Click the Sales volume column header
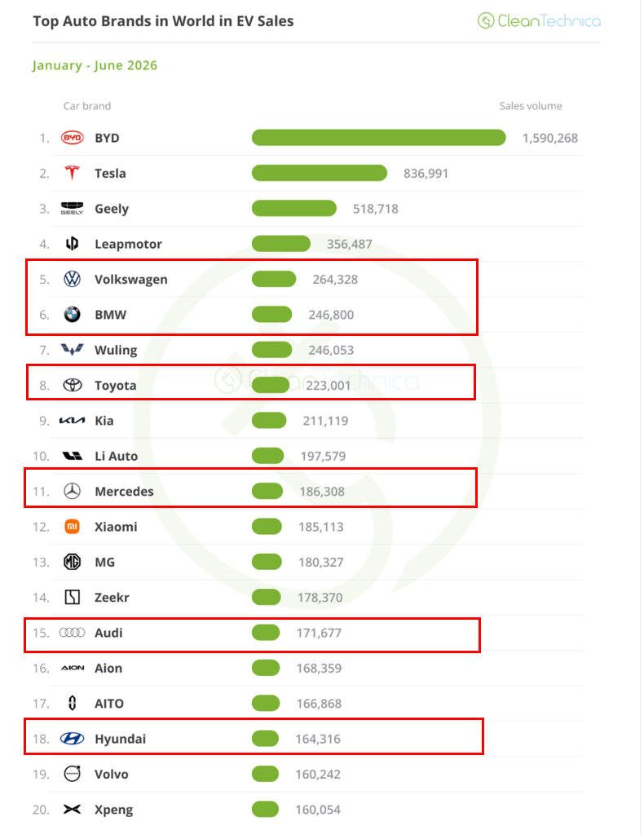644x835 pixels. pyautogui.click(x=531, y=106)
